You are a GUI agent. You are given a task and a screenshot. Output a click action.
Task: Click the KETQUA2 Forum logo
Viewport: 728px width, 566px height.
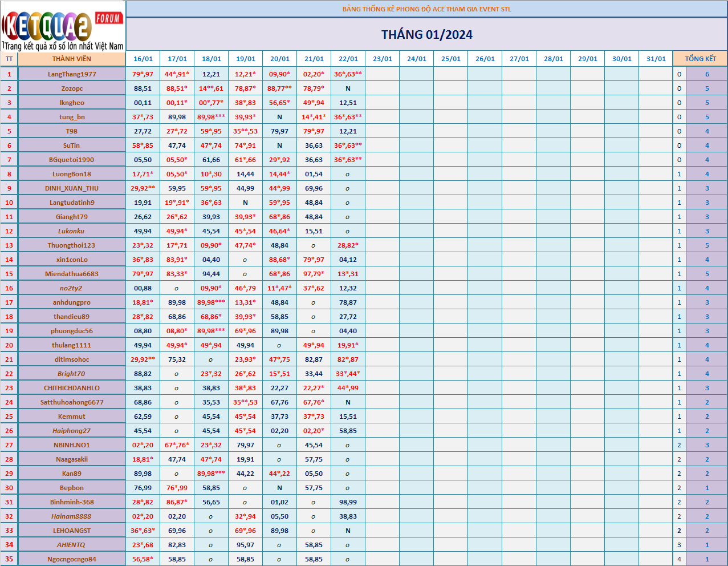(x=63, y=26)
